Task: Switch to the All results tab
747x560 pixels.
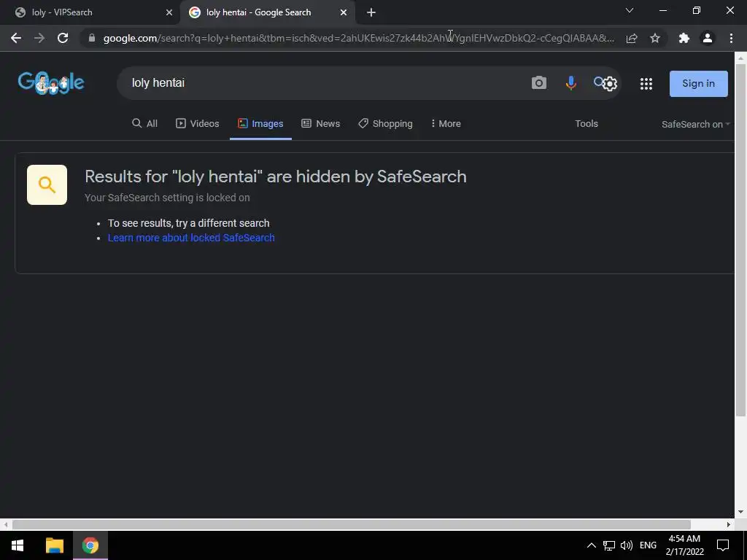Action: (145, 124)
